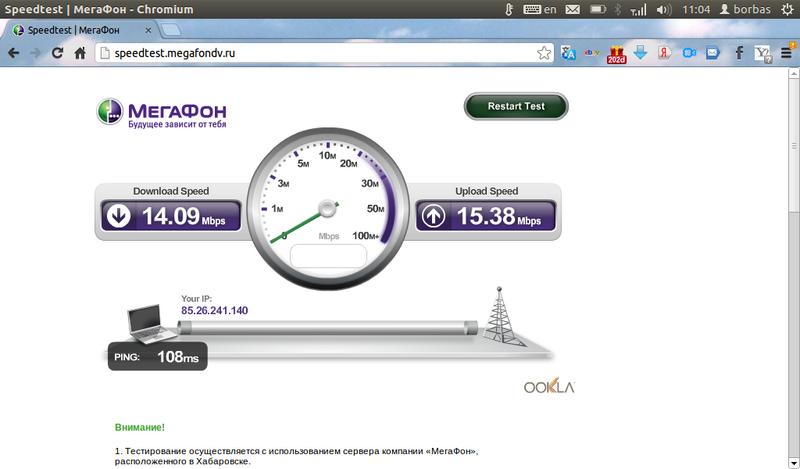Viewport: 800px width, 469px height.
Task: Click the МегаФон logo
Action: click(162, 113)
